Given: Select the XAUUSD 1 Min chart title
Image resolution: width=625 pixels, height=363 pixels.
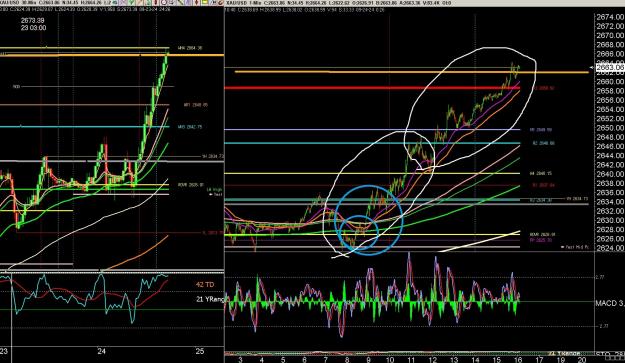Looking at the screenshot, I should click(x=244, y=3).
